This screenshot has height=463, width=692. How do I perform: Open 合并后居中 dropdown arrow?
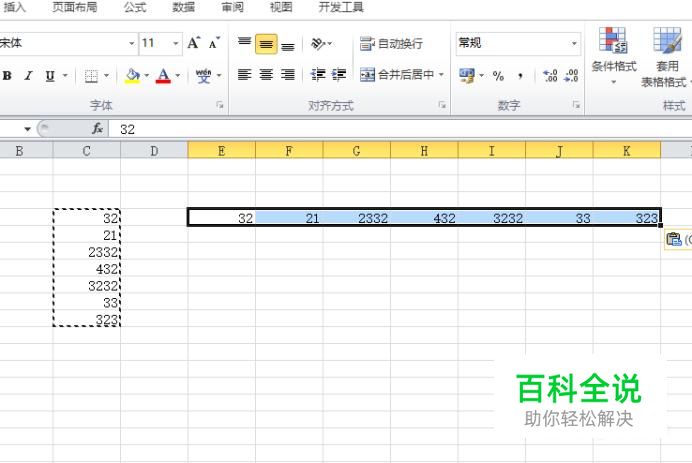click(x=441, y=75)
